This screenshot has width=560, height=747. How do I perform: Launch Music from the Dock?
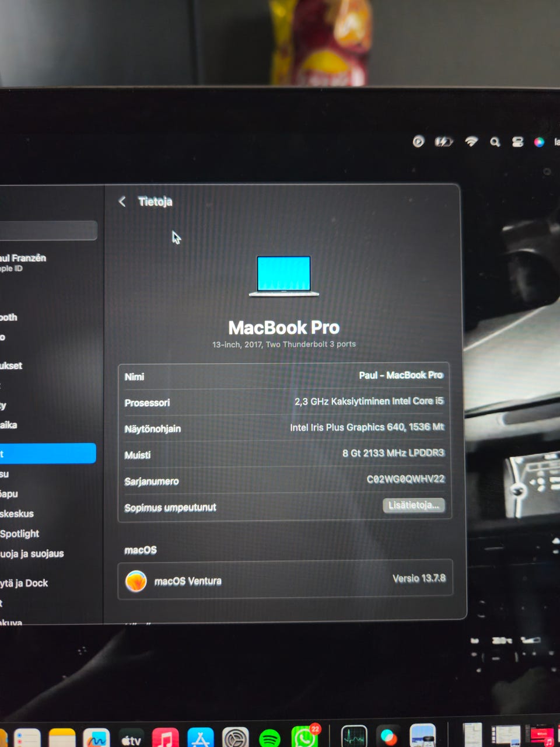pyautogui.click(x=166, y=738)
